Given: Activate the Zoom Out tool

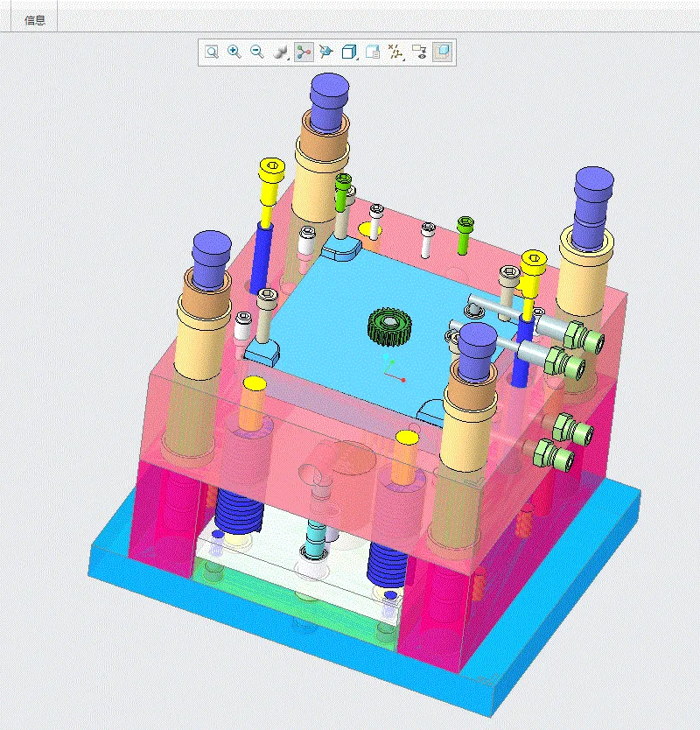Looking at the screenshot, I should [x=256, y=52].
